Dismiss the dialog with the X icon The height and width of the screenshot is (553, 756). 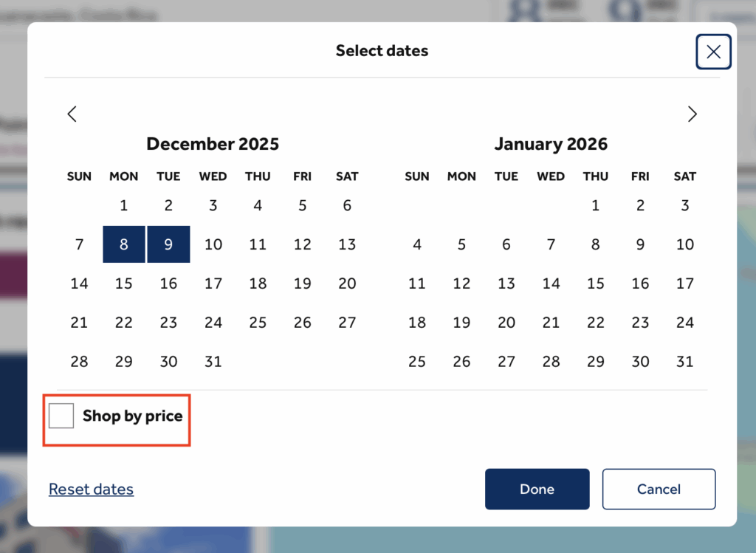712,52
